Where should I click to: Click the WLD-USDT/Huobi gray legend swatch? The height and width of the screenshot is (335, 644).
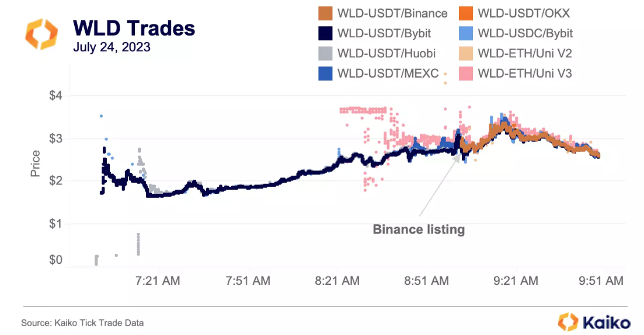click(x=324, y=53)
